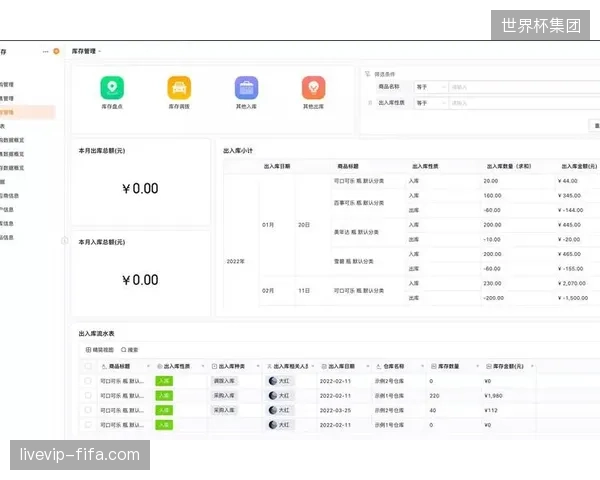Click the 出入库种类 column type icon
The width and height of the screenshot is (600, 480).
(214, 366)
